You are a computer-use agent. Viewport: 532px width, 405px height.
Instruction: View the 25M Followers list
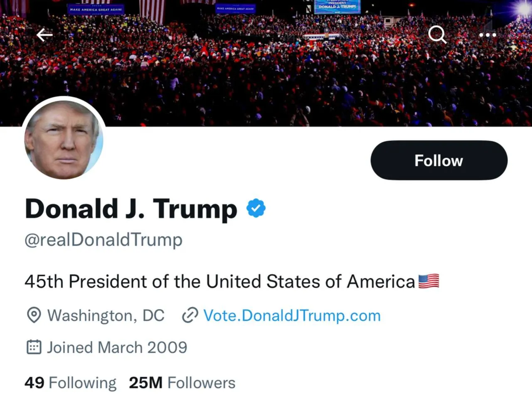[x=182, y=383]
